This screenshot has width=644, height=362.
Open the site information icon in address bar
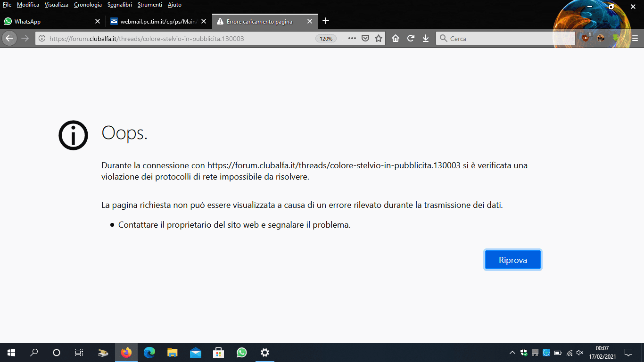[42, 39]
